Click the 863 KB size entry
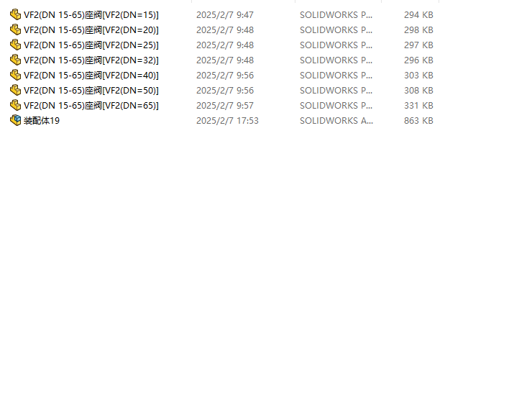 pyautogui.click(x=418, y=121)
